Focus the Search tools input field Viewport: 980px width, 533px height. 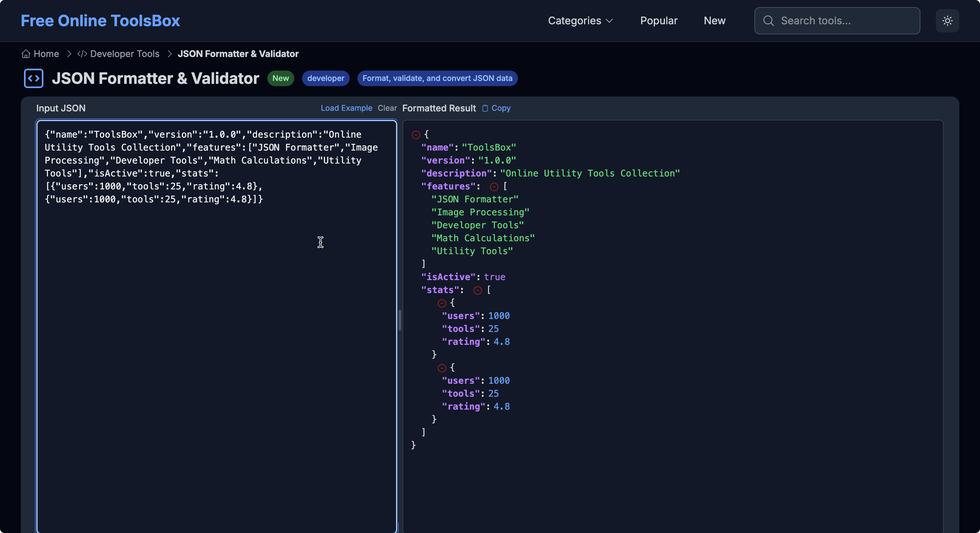(x=837, y=20)
